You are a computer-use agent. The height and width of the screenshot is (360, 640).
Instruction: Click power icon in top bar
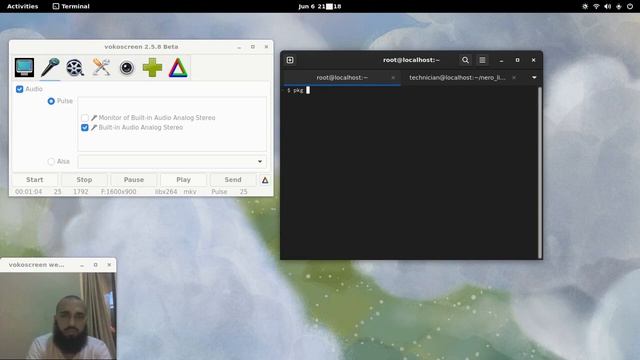click(630, 7)
